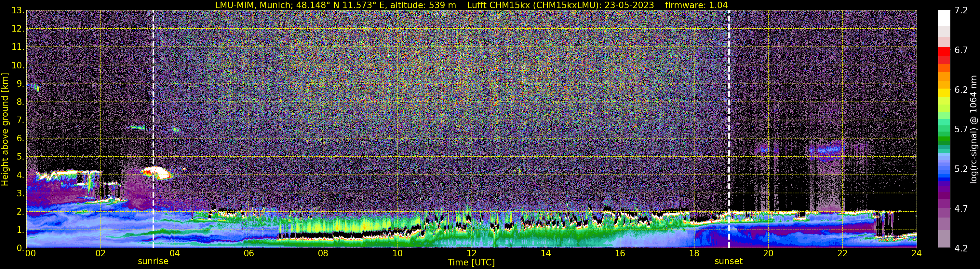
Task: Click the '4.' height tick label
Action: pos(20,175)
